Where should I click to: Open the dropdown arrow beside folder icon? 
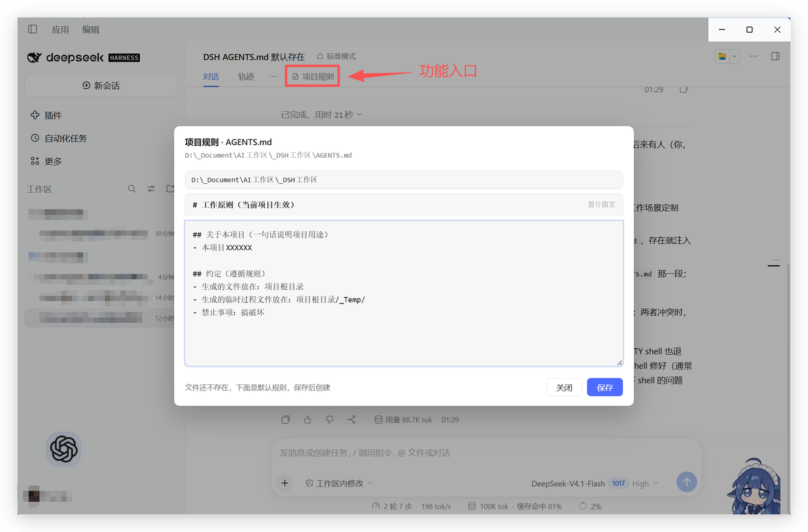(735, 56)
